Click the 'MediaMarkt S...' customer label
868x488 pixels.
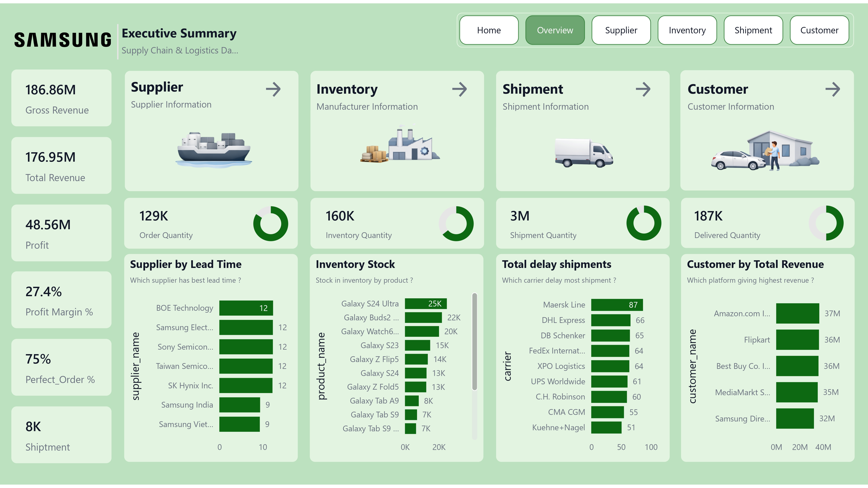(743, 392)
